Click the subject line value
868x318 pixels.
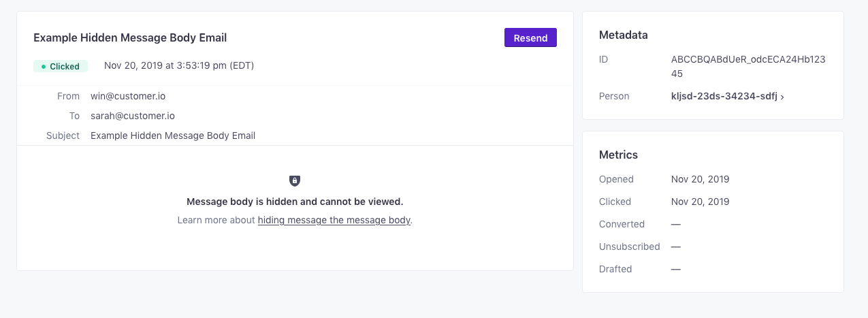173,136
